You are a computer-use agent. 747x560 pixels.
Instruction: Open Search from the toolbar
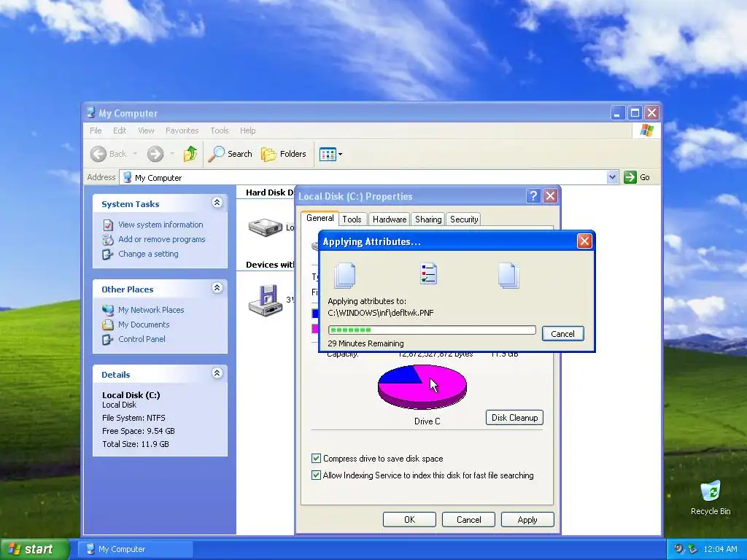pos(230,154)
